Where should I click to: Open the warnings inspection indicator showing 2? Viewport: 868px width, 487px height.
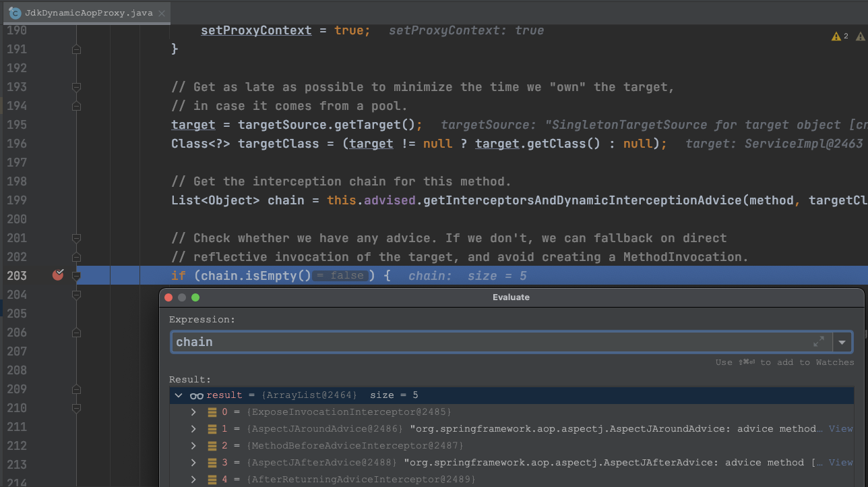click(x=840, y=36)
